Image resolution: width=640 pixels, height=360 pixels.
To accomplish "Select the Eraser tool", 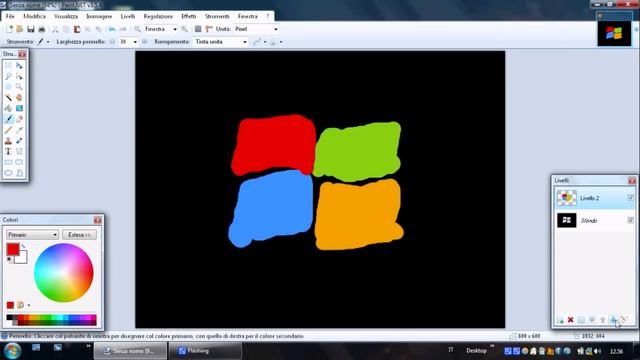I will [x=19, y=119].
